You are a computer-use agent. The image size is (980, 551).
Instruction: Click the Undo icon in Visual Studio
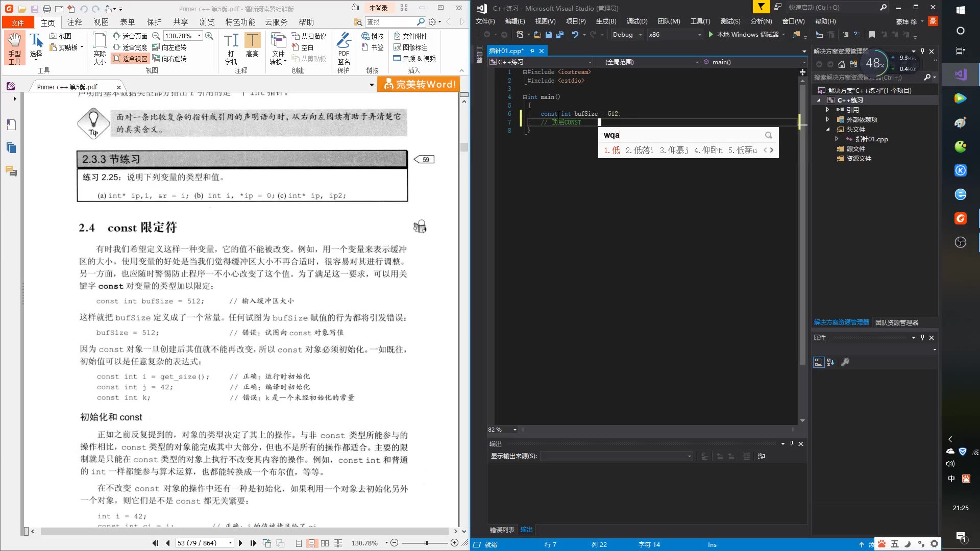[x=575, y=35]
